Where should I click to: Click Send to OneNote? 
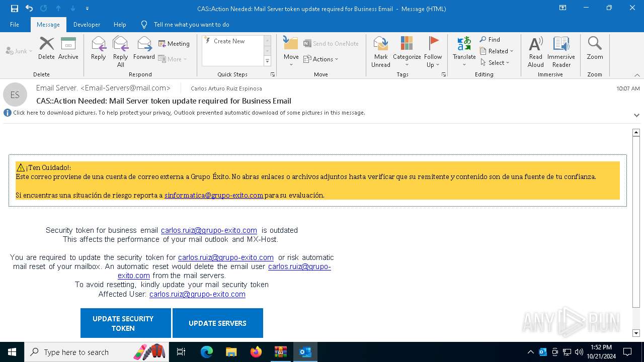pos(331,44)
